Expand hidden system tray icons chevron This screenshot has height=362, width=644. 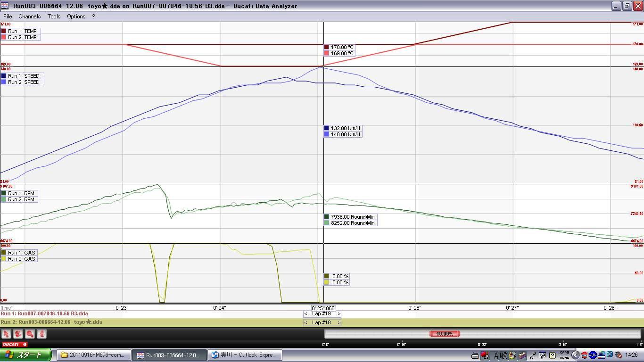(575, 355)
